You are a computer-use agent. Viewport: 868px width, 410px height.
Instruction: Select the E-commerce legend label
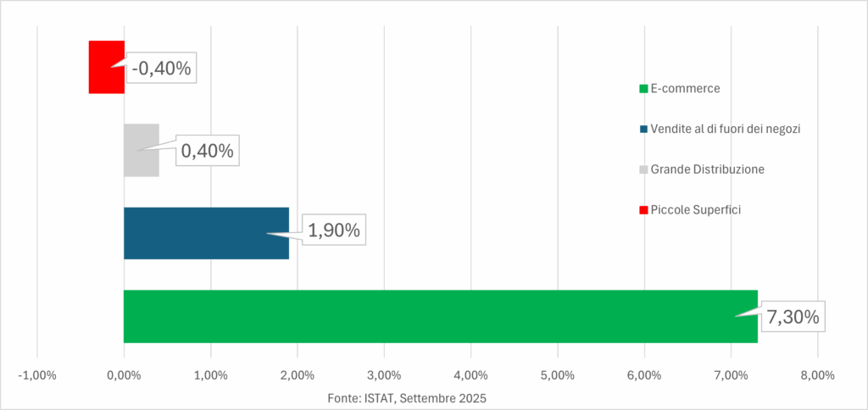click(x=685, y=88)
